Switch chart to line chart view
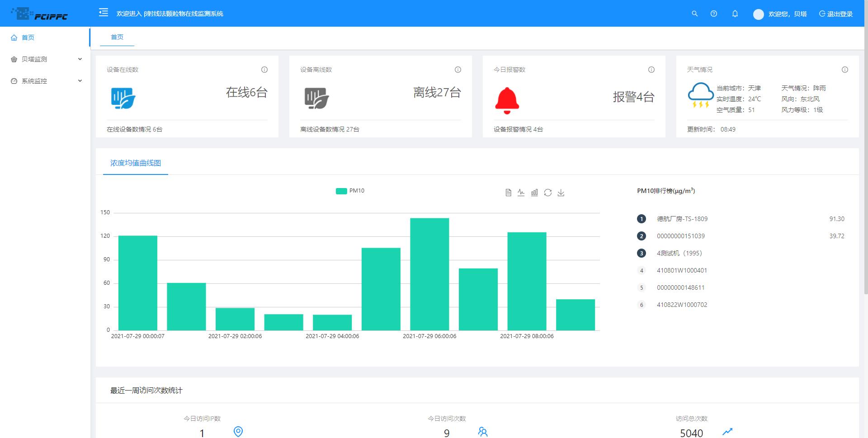868x438 pixels. click(x=521, y=193)
